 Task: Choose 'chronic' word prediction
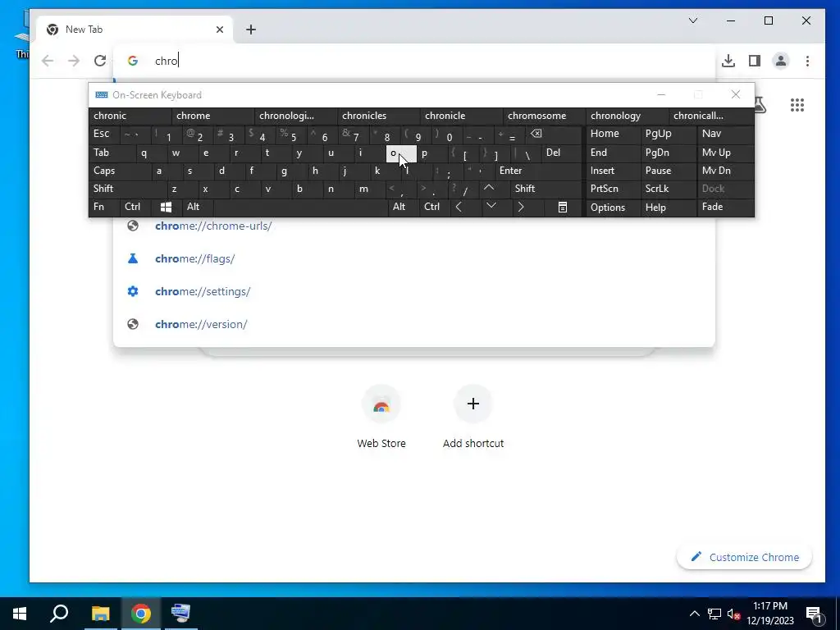tap(130, 116)
